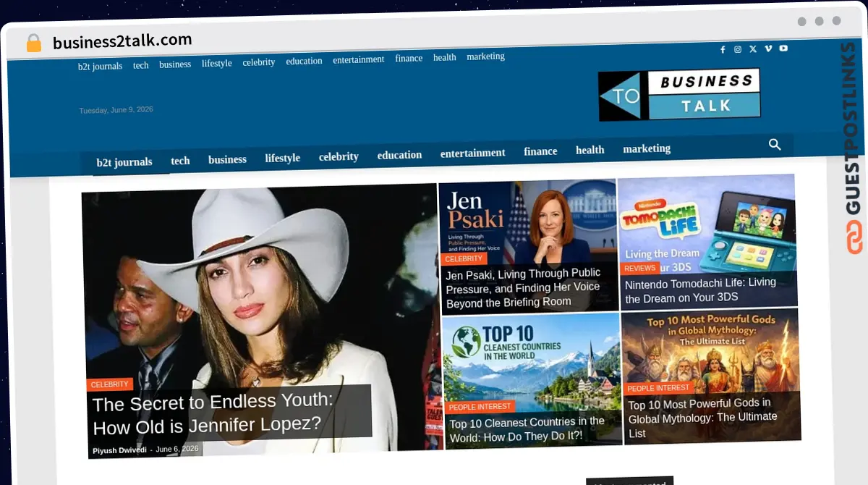This screenshot has height=485, width=868.
Task: Open business in main navigation bar
Action: [x=227, y=159]
